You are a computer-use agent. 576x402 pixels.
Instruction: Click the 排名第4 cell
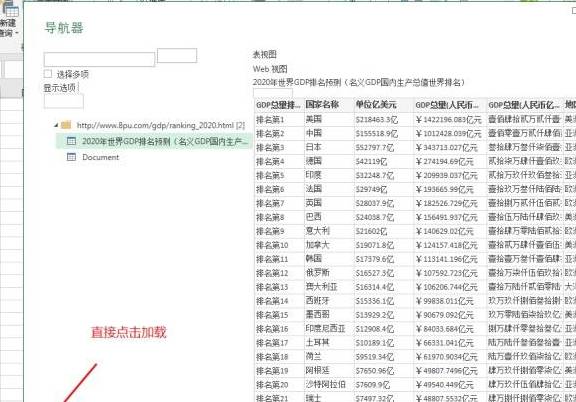[279, 161]
